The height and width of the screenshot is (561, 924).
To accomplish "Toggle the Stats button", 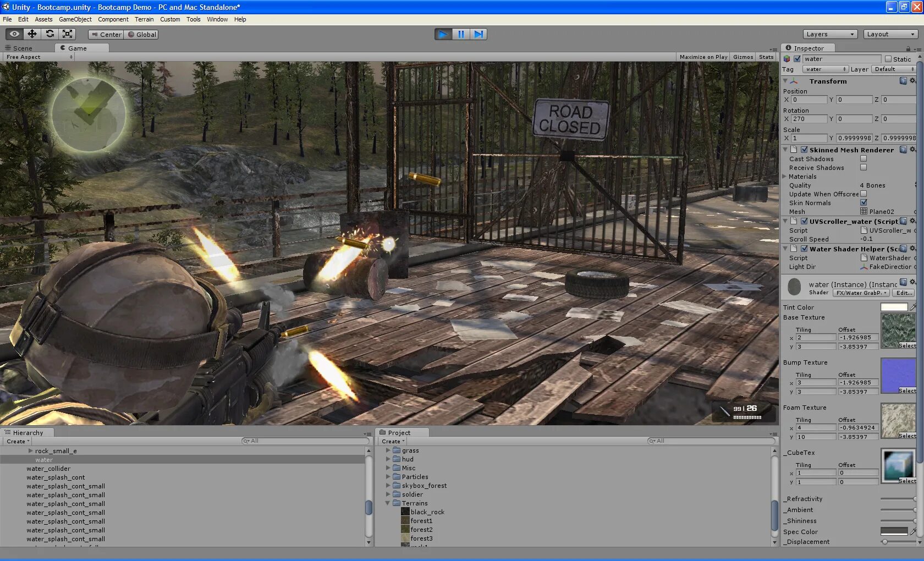I will tap(766, 57).
